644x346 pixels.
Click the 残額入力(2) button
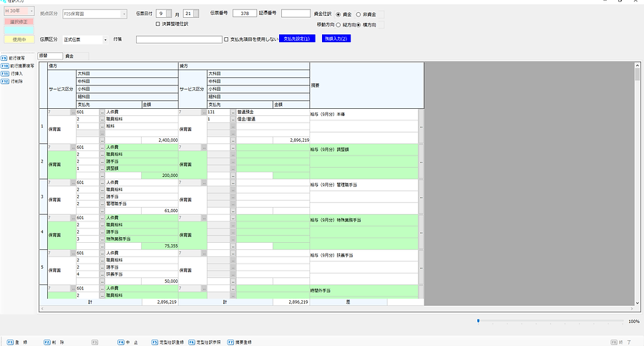coord(336,39)
